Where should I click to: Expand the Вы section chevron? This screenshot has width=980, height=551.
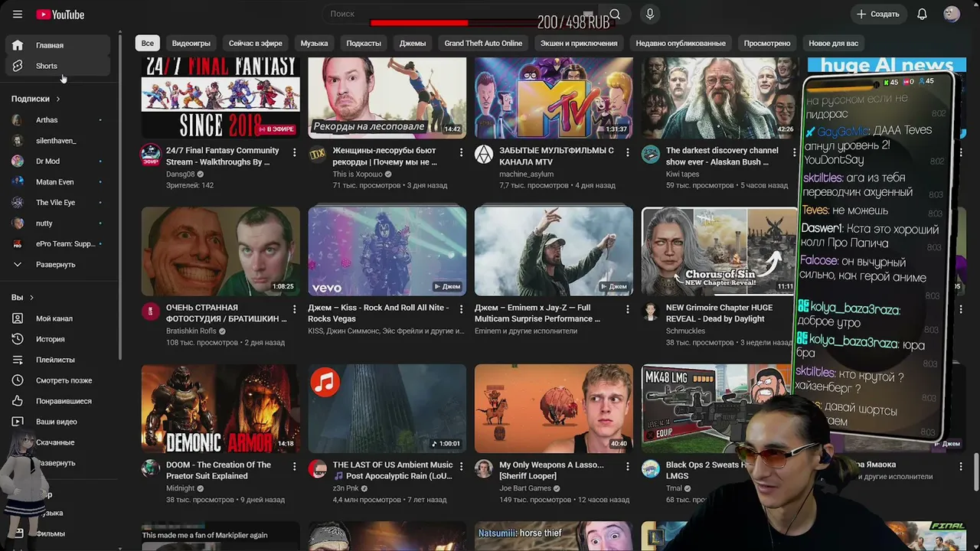31,298
